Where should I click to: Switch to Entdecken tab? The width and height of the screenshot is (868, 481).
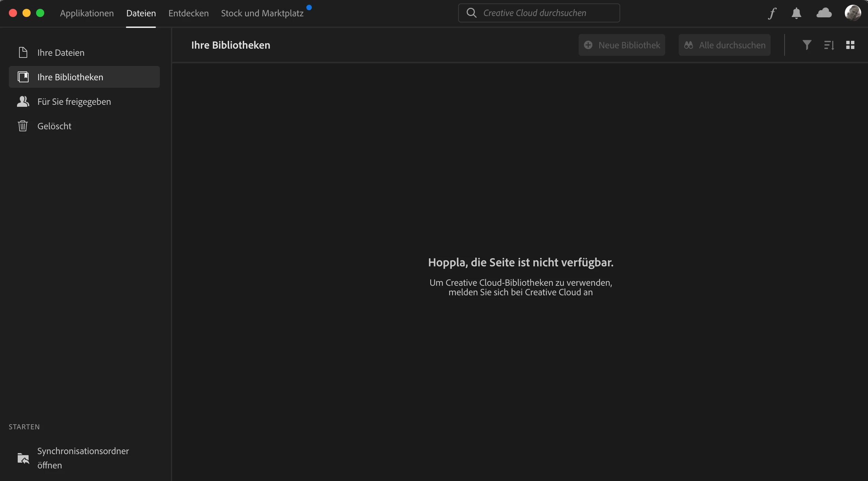pyautogui.click(x=188, y=13)
